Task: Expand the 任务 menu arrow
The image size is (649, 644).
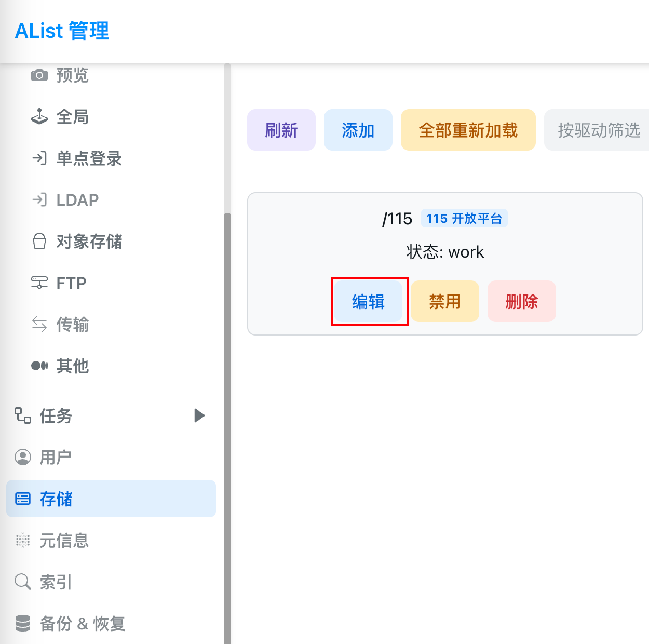Action: 199,415
